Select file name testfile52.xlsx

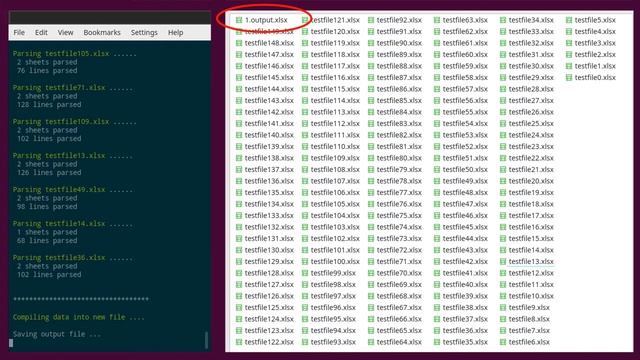(x=465, y=146)
